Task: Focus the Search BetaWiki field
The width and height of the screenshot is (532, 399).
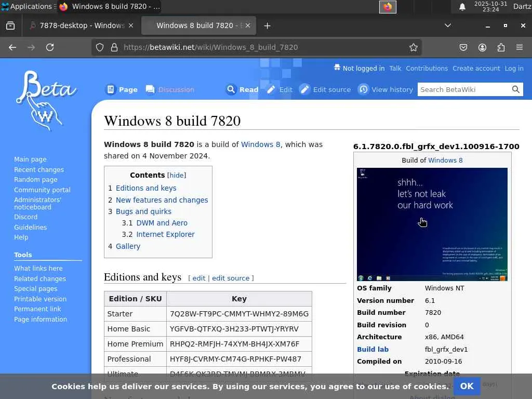Action: [x=463, y=89]
